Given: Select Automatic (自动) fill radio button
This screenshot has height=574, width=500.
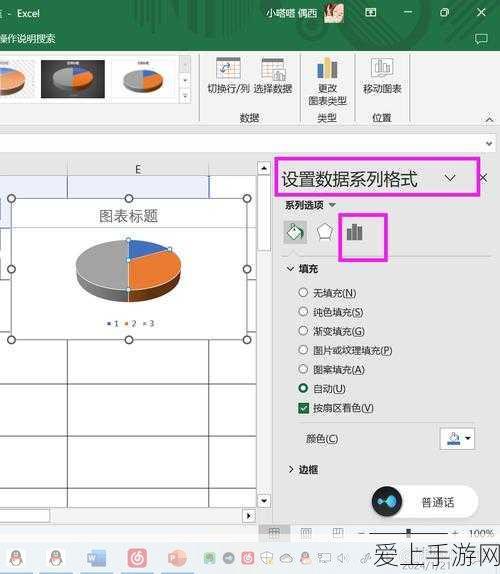Looking at the screenshot, I should pyautogui.click(x=303, y=388).
